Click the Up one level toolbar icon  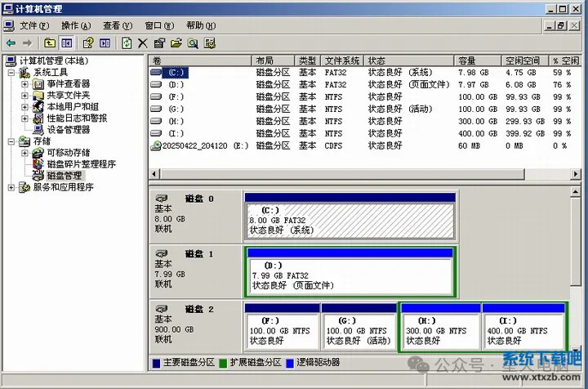pos(50,42)
